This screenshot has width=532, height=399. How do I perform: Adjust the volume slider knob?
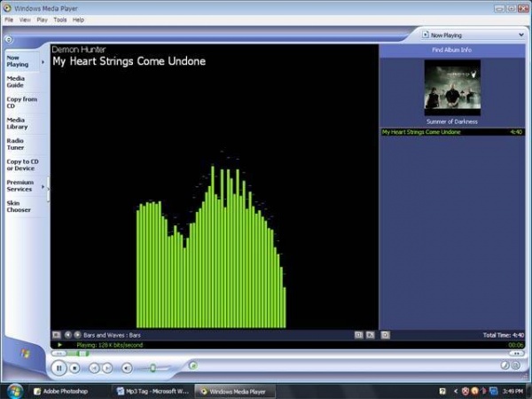[153, 368]
